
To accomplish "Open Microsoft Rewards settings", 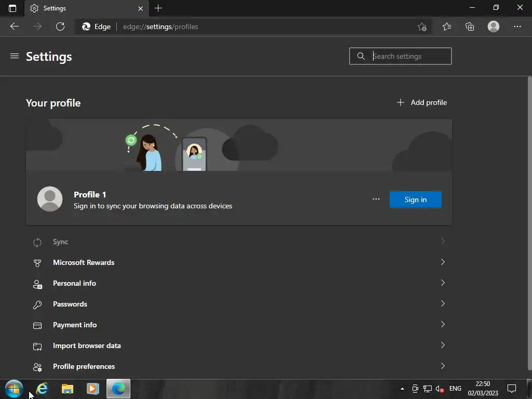I will pos(239,262).
